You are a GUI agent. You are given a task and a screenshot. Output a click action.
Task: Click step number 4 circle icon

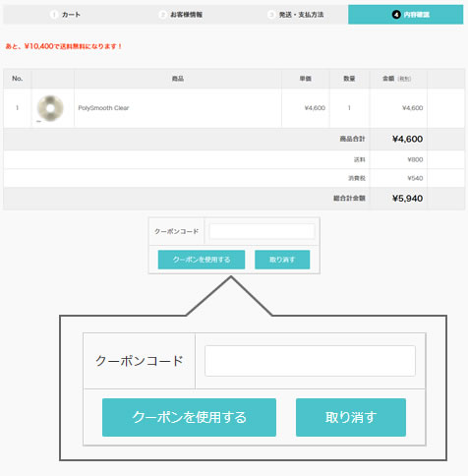coord(396,15)
